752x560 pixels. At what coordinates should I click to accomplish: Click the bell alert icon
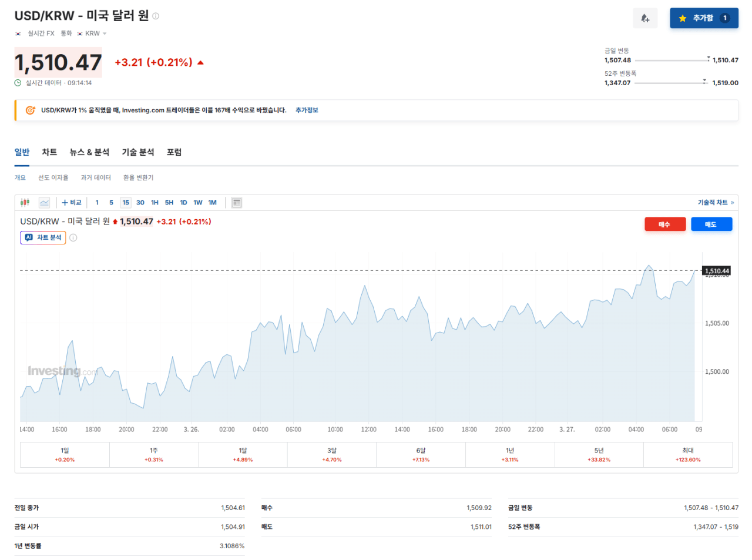point(645,18)
